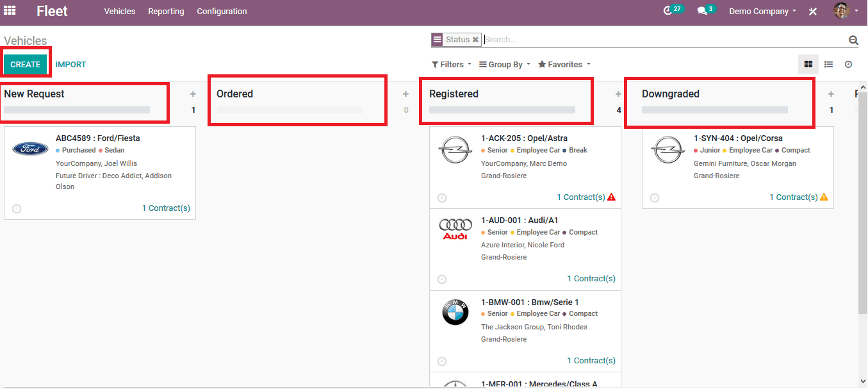Click orange warning icon on Opel/Corsa contract

824,197
